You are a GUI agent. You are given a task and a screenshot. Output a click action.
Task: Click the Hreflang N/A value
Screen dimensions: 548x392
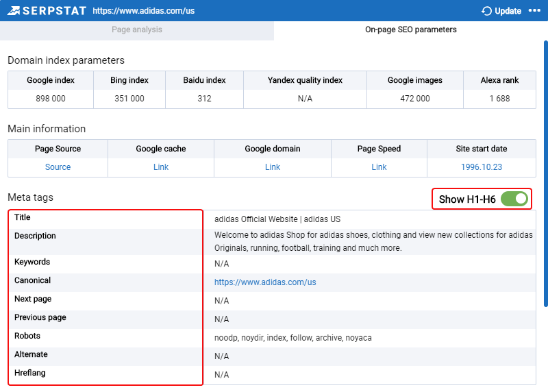tap(221, 375)
